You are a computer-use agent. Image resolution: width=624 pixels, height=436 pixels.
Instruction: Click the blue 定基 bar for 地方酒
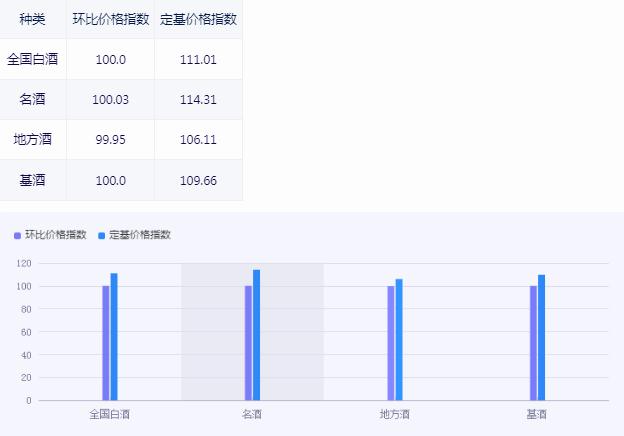point(399,340)
